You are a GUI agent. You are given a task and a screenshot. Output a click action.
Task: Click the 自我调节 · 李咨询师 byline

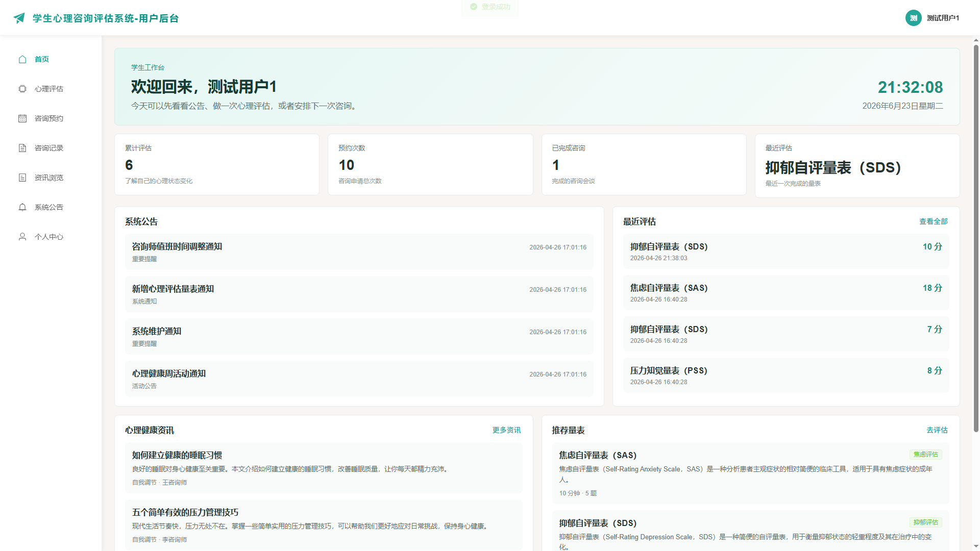159,540
